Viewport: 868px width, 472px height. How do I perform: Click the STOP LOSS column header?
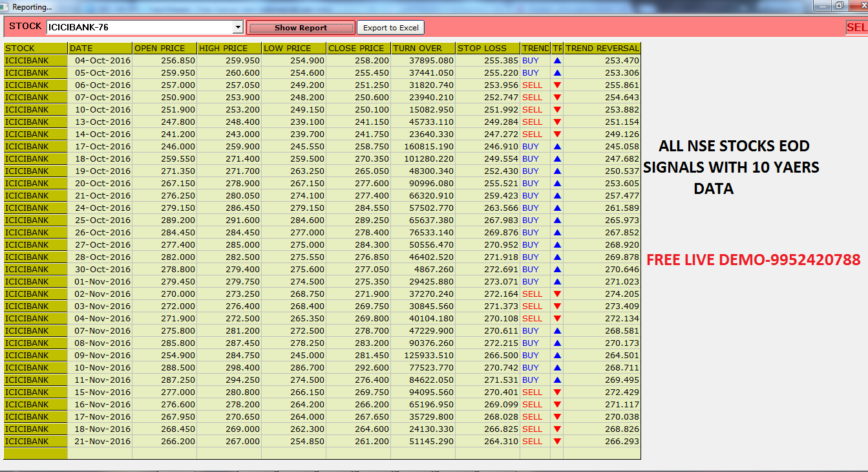click(488, 48)
